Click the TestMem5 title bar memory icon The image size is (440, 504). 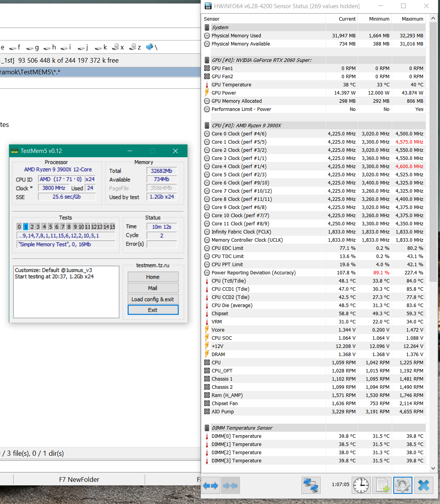(15, 151)
